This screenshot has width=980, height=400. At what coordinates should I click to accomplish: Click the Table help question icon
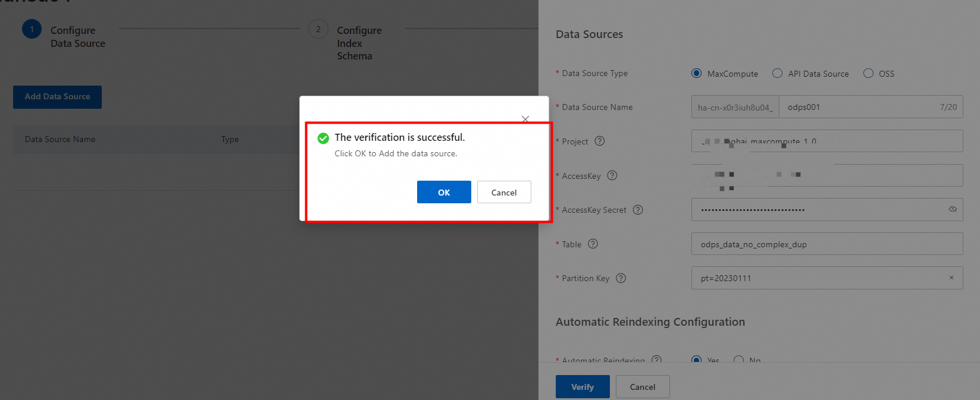[x=593, y=244]
